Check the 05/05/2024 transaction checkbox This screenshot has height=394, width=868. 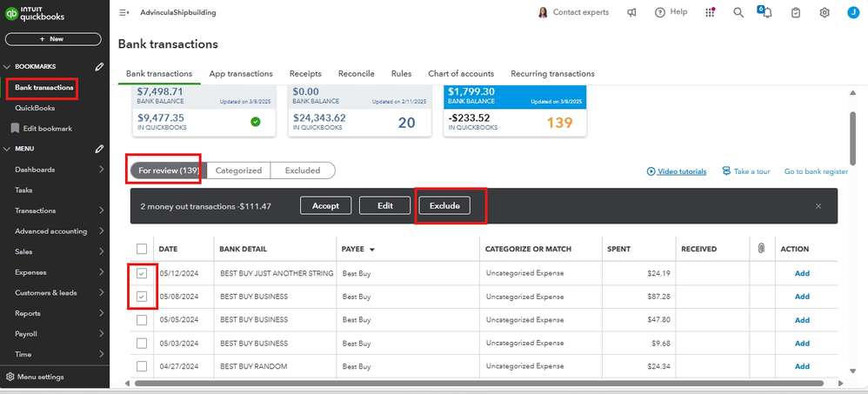point(142,320)
